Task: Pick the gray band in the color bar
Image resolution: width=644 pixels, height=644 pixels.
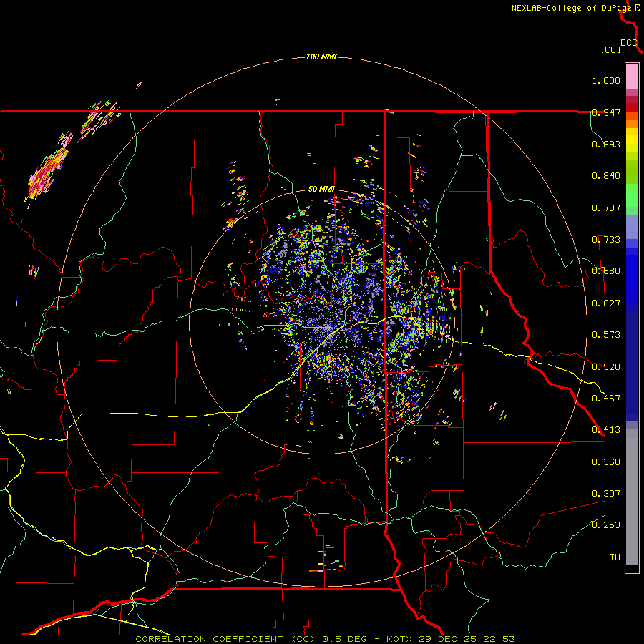Action: [632, 497]
